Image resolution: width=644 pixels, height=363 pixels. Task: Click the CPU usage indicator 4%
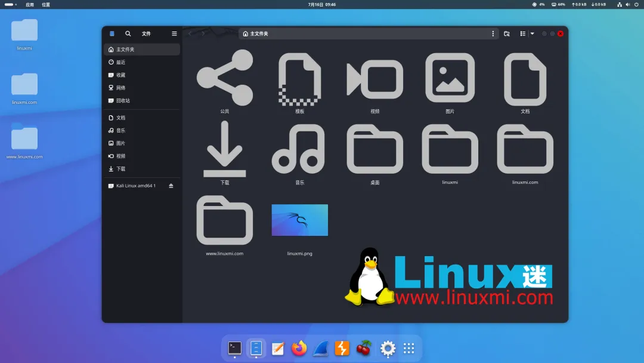click(x=538, y=5)
